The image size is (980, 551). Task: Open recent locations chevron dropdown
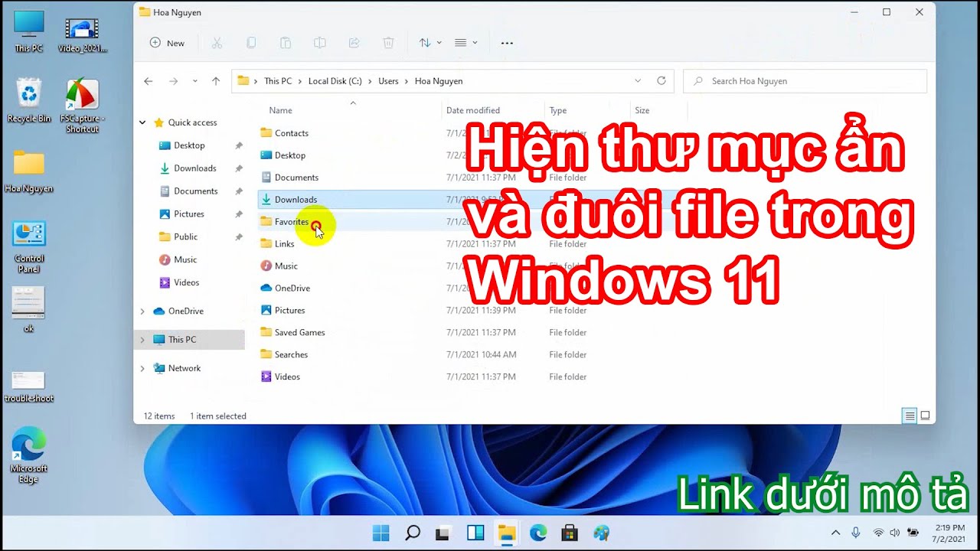tap(195, 81)
